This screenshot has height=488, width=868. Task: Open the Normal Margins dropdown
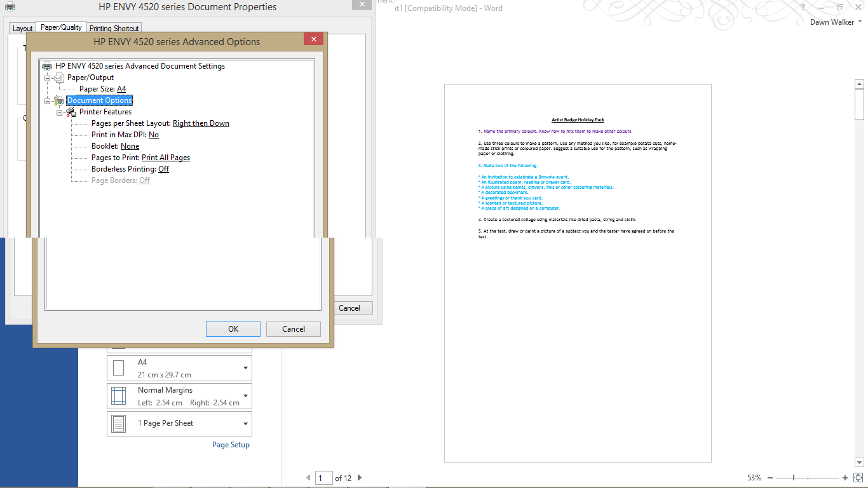[246, 396]
